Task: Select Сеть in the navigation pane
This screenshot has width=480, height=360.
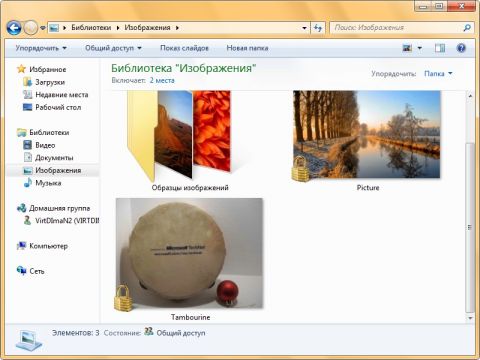Action: coord(37,271)
